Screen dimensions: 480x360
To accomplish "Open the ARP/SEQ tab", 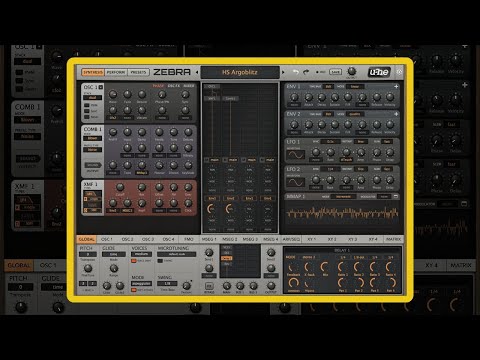I will 291,239.
